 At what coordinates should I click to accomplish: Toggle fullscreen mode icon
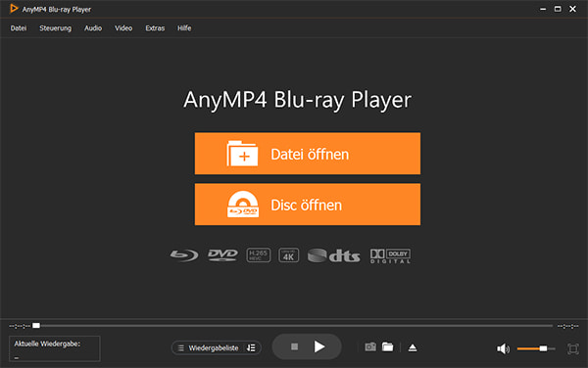[573, 348]
